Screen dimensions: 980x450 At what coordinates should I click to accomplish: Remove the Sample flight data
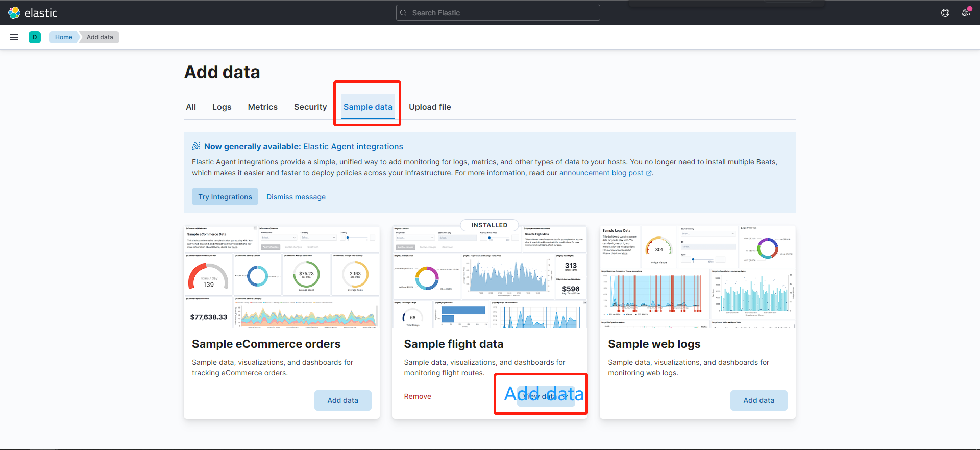418,396
